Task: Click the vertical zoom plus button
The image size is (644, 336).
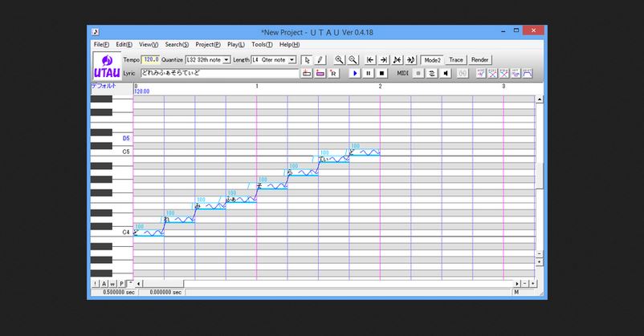Action: (540, 261)
